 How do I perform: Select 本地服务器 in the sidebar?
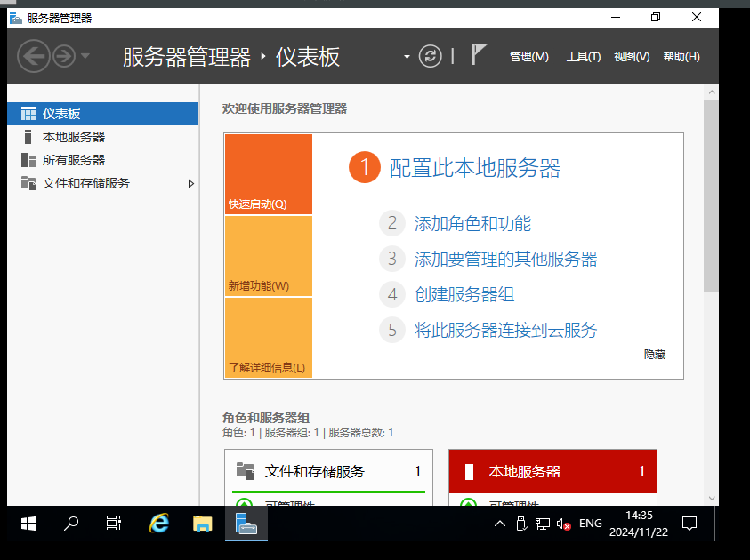click(x=74, y=137)
